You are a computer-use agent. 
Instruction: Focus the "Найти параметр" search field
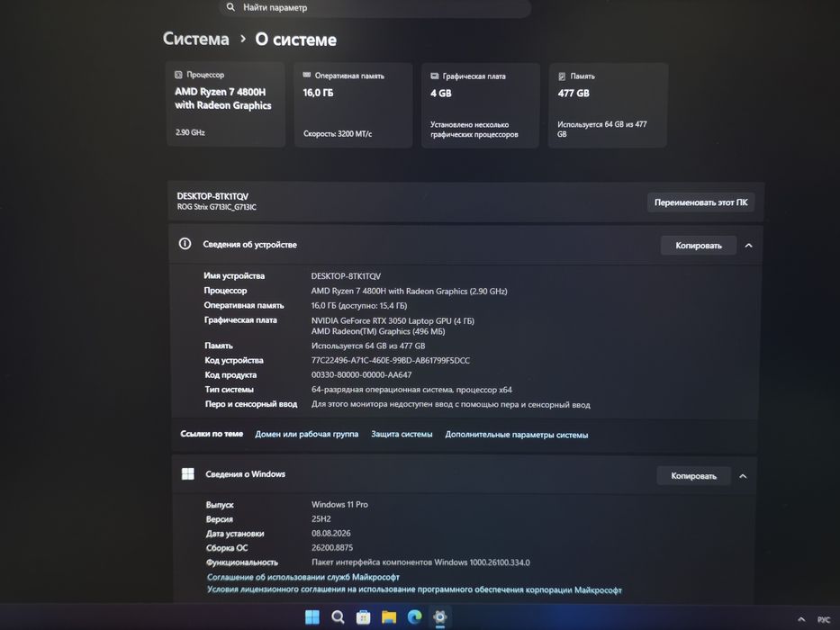pos(375,7)
